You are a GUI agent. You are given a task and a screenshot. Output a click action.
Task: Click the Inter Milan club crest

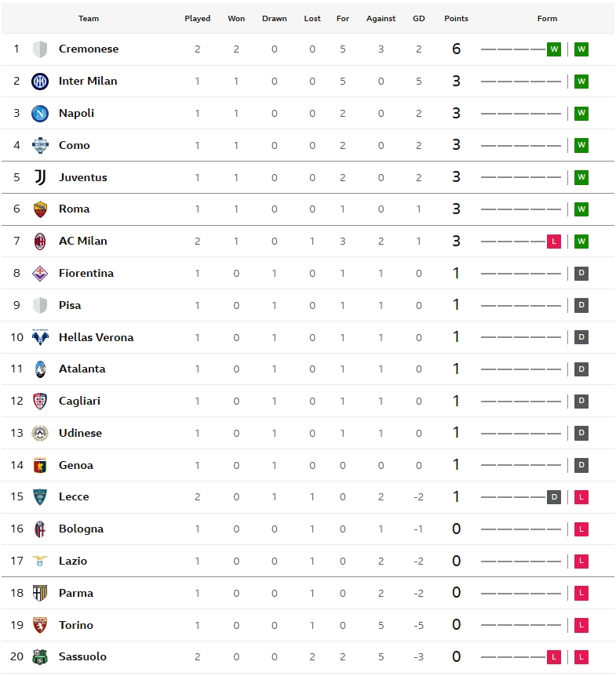[x=40, y=81]
